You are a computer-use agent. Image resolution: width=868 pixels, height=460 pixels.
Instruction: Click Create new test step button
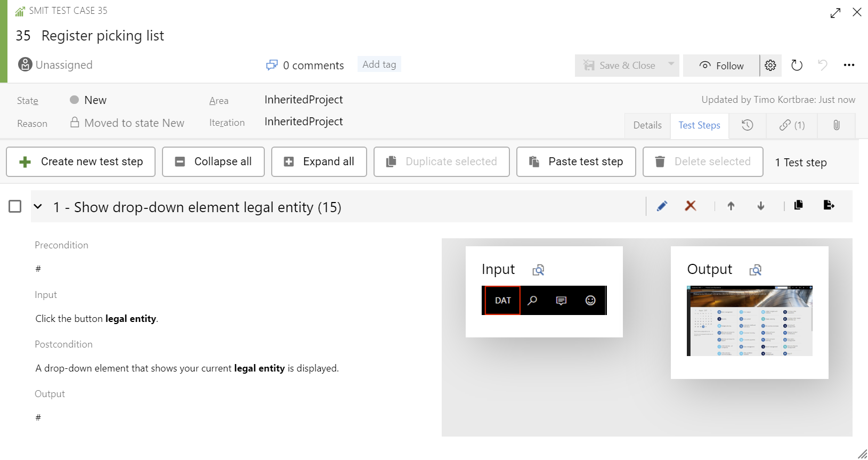[x=81, y=162]
